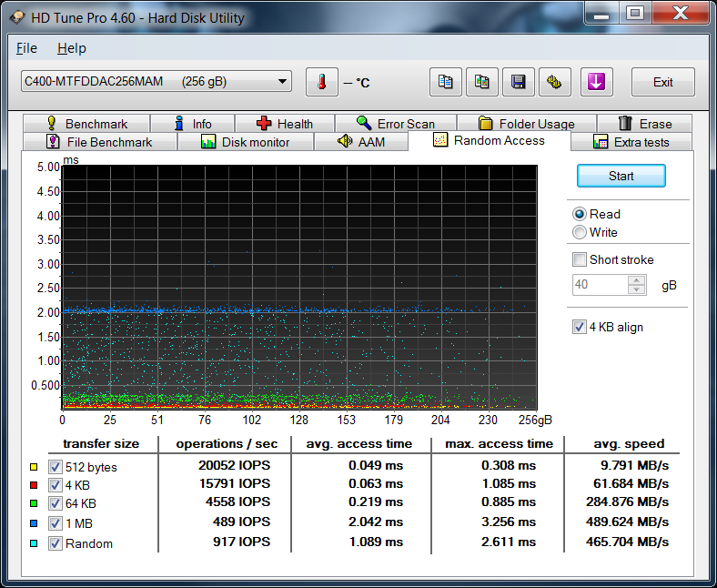Uncheck the 4 KB align option
The width and height of the screenshot is (717, 588).
pyautogui.click(x=580, y=327)
